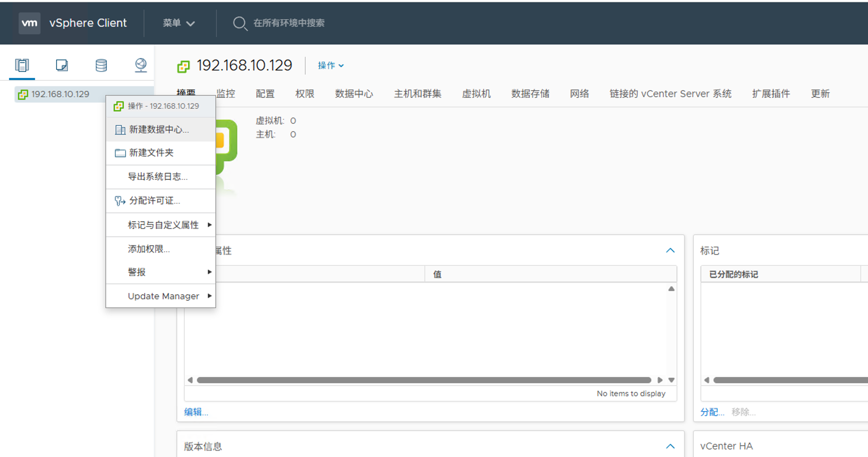Click the attributes table horizontal scrollbar
868x457 pixels.
(424, 380)
